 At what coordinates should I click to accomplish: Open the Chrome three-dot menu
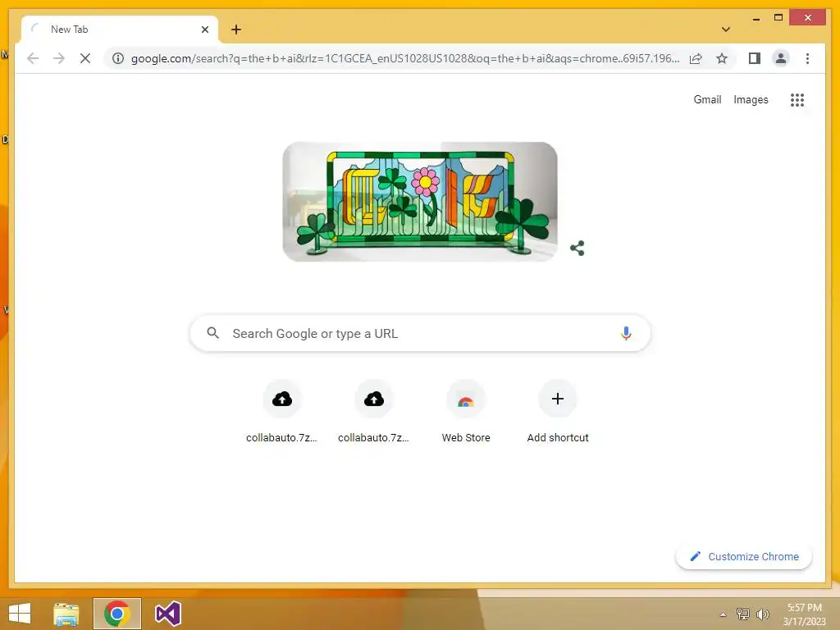(x=807, y=58)
